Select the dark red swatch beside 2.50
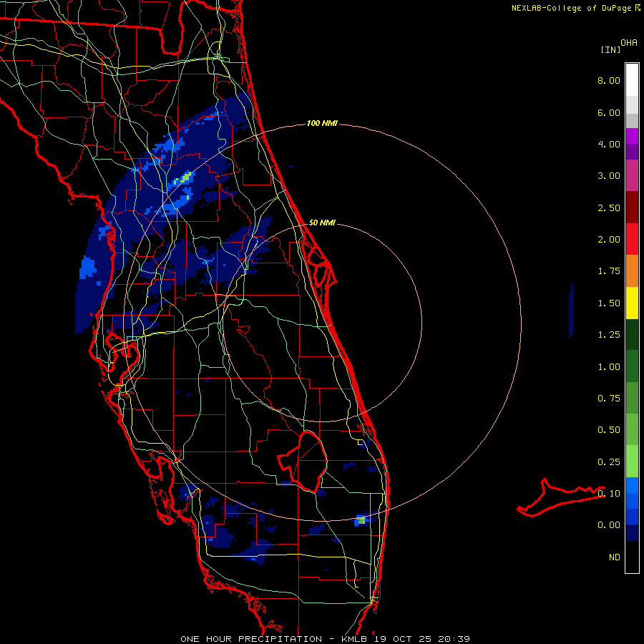The height and width of the screenshot is (644, 644). [x=632, y=208]
